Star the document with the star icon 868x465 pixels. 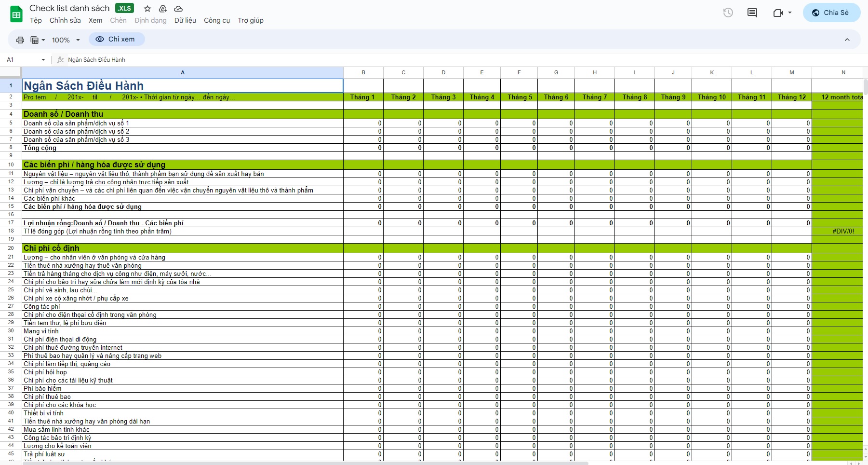click(x=147, y=9)
